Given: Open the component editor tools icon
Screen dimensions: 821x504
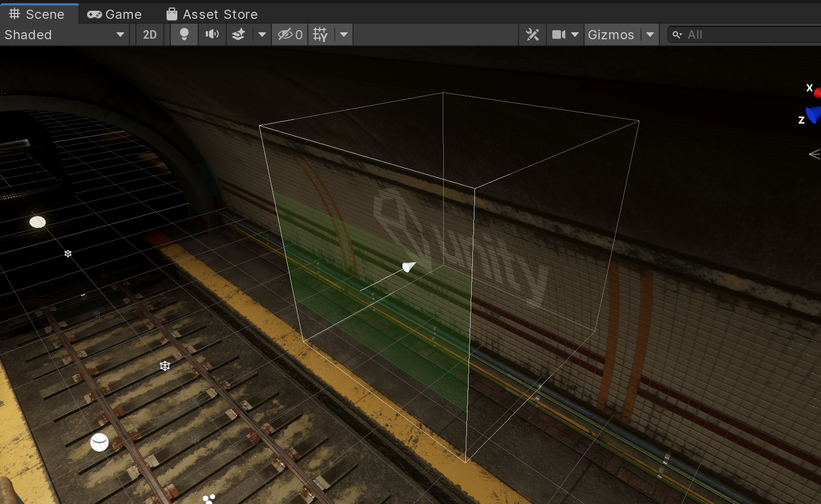Looking at the screenshot, I should [x=532, y=34].
